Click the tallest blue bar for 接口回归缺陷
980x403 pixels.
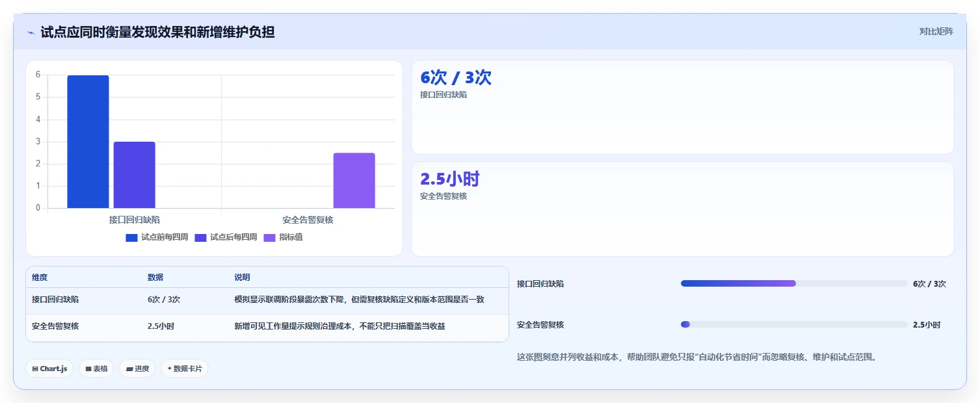(88, 142)
